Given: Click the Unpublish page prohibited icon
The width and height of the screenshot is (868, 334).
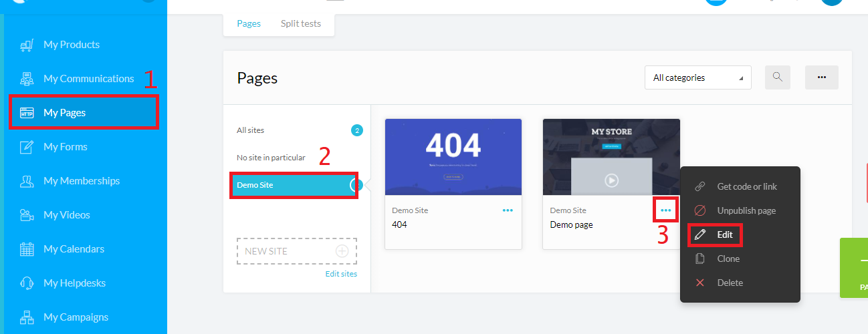Looking at the screenshot, I should tap(700, 210).
